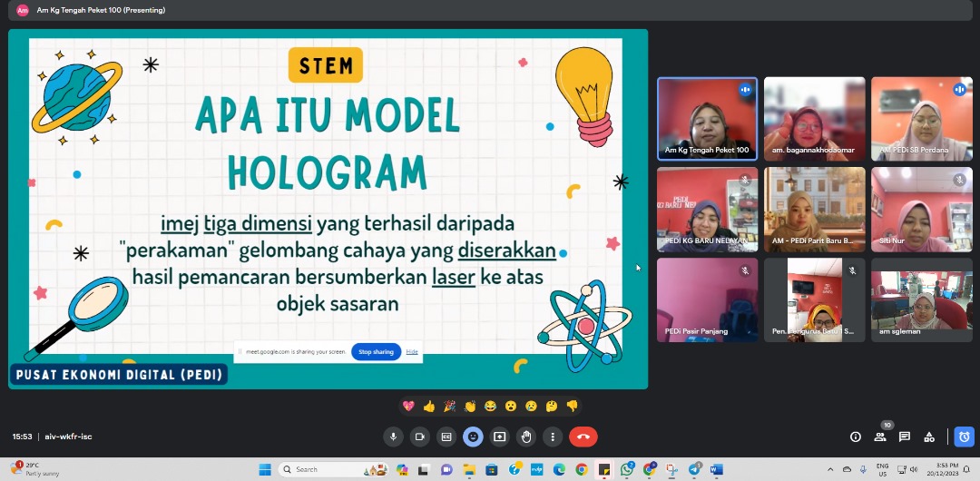Leave the call with red hang-up button
This screenshot has width=980, height=481.
click(x=583, y=437)
